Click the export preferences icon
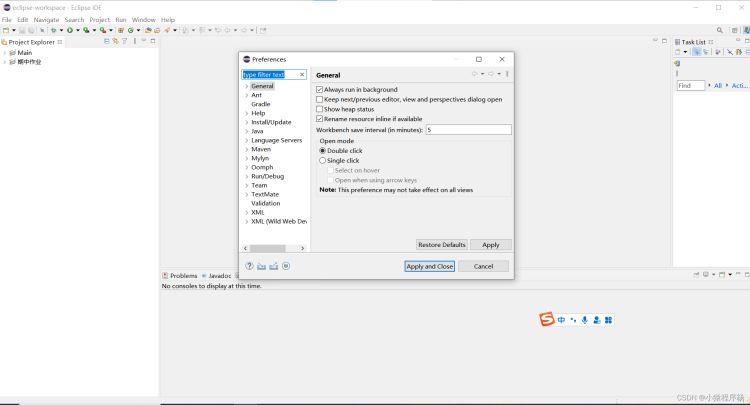The width and height of the screenshot is (750, 405). point(274,266)
